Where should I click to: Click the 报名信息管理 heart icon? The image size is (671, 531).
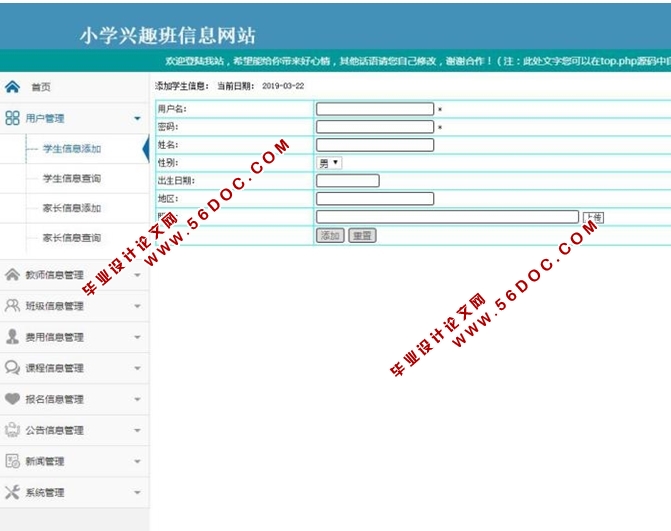point(12,399)
